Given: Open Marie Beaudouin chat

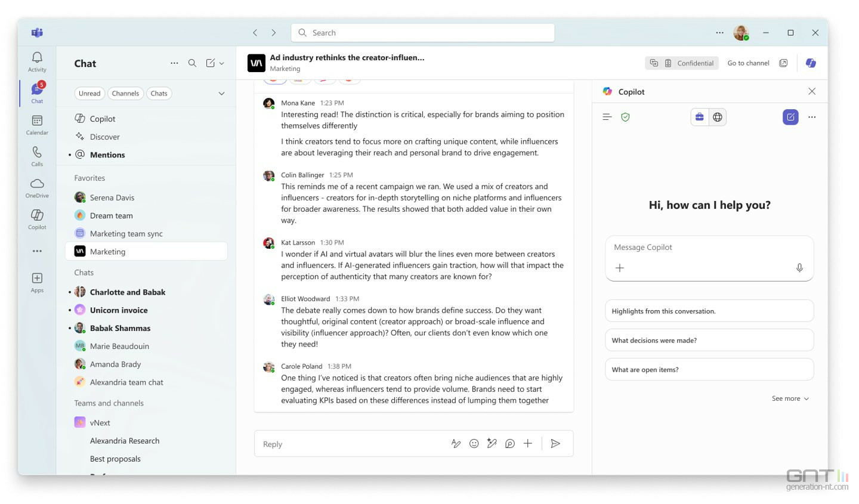Looking at the screenshot, I should pos(146,346).
